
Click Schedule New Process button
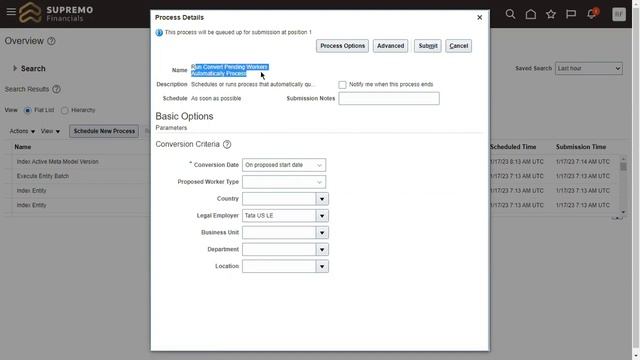(104, 131)
